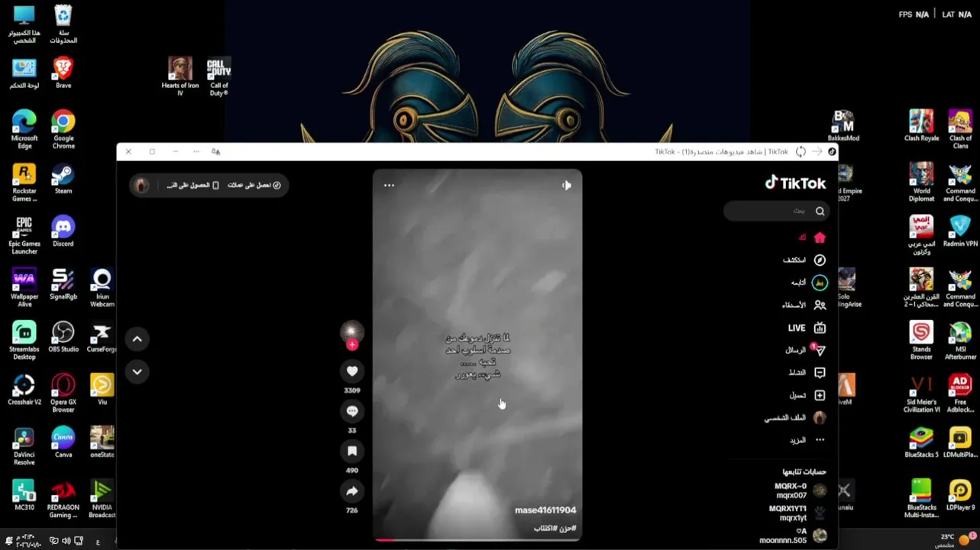Open Epic Games Launcher desktop icon
The height and width of the screenshot is (550, 980).
(x=24, y=235)
